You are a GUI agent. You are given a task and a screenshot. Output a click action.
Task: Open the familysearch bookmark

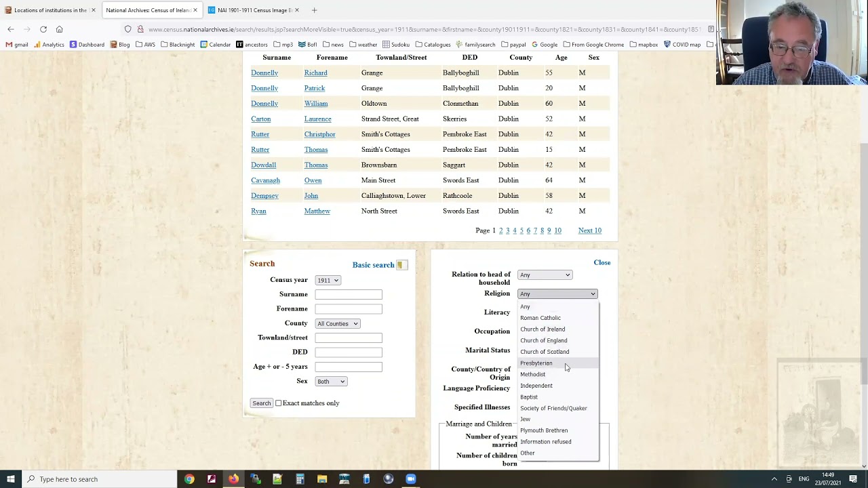coord(475,45)
